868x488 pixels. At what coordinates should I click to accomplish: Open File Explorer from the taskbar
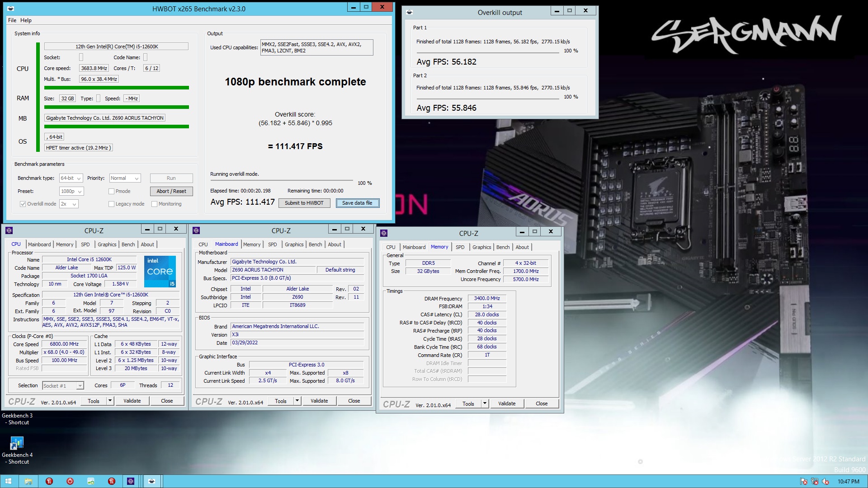pyautogui.click(x=28, y=481)
